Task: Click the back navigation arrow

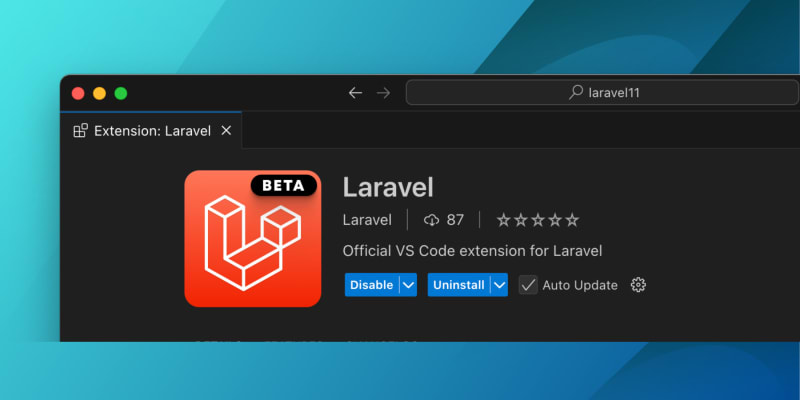Action: (x=355, y=93)
